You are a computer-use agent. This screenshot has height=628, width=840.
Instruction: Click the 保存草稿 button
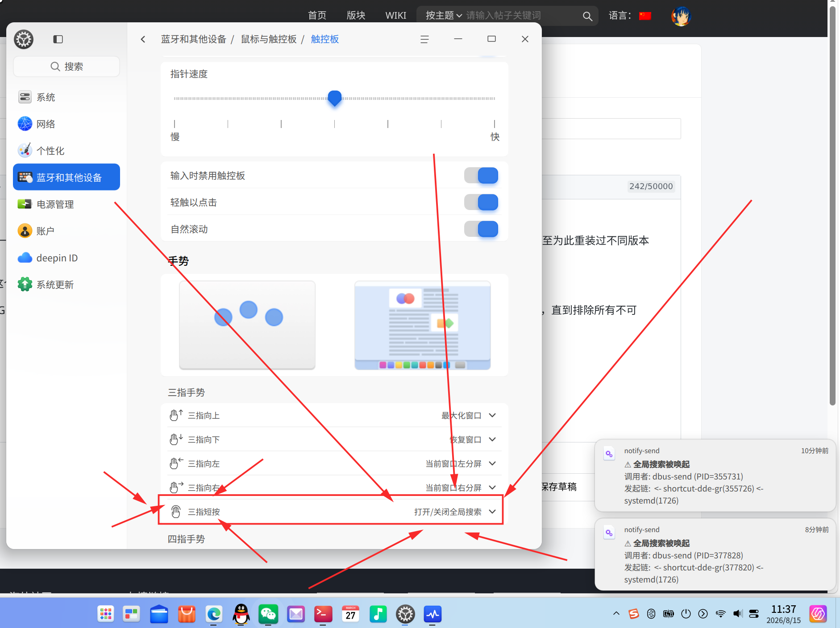[x=559, y=487]
